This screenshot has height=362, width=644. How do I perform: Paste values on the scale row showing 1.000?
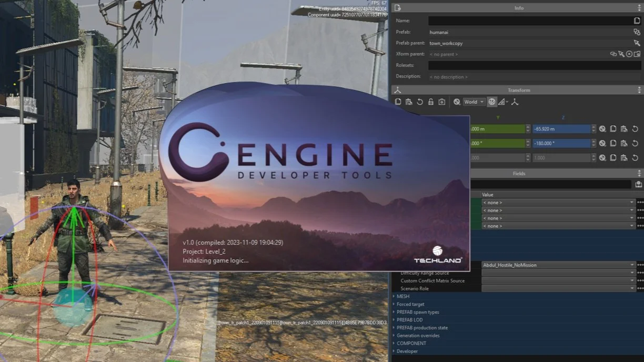click(x=624, y=157)
